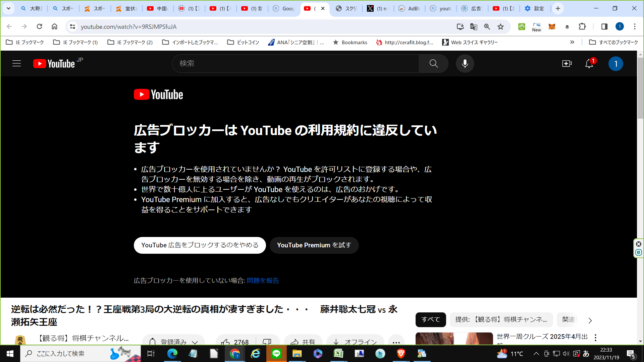644x362 pixels.
Task: Click 'YouTube Premiumを試す' button
Action: coord(314,245)
